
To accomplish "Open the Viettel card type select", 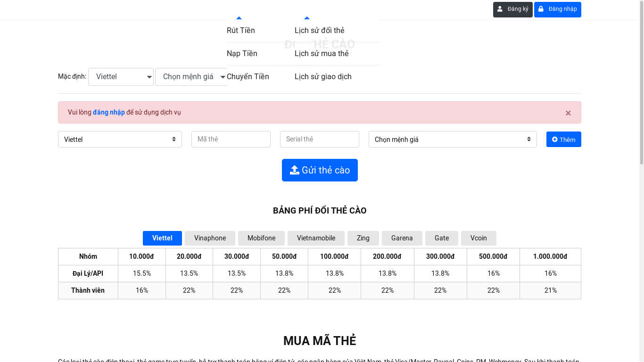I will (120, 139).
